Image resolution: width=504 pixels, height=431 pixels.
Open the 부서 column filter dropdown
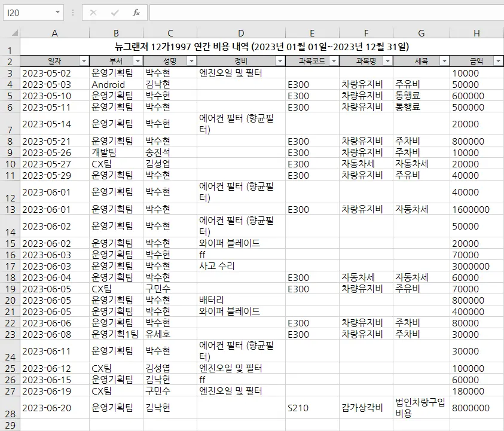coord(138,61)
